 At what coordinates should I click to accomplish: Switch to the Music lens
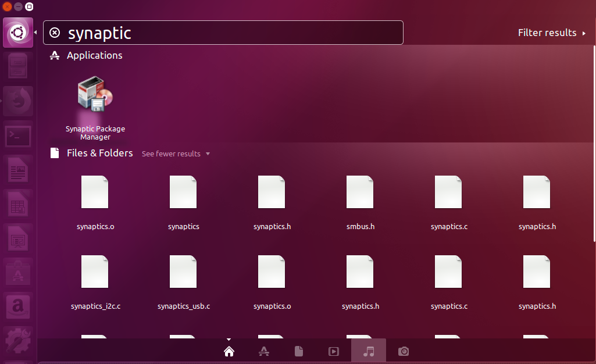pos(369,351)
